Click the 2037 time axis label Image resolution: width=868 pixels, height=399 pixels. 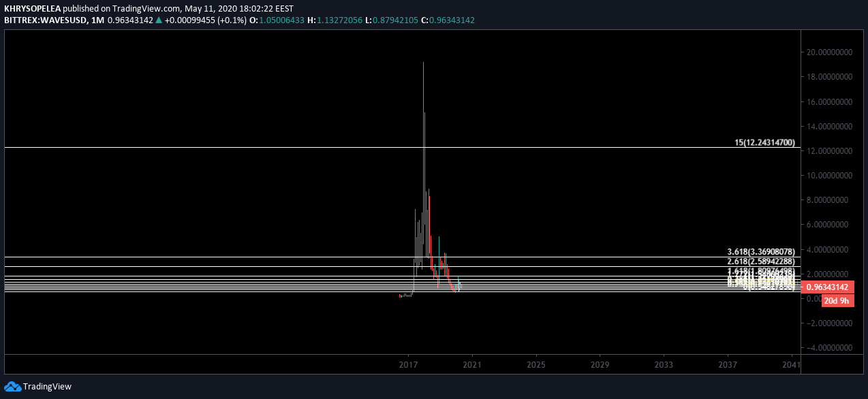point(728,365)
